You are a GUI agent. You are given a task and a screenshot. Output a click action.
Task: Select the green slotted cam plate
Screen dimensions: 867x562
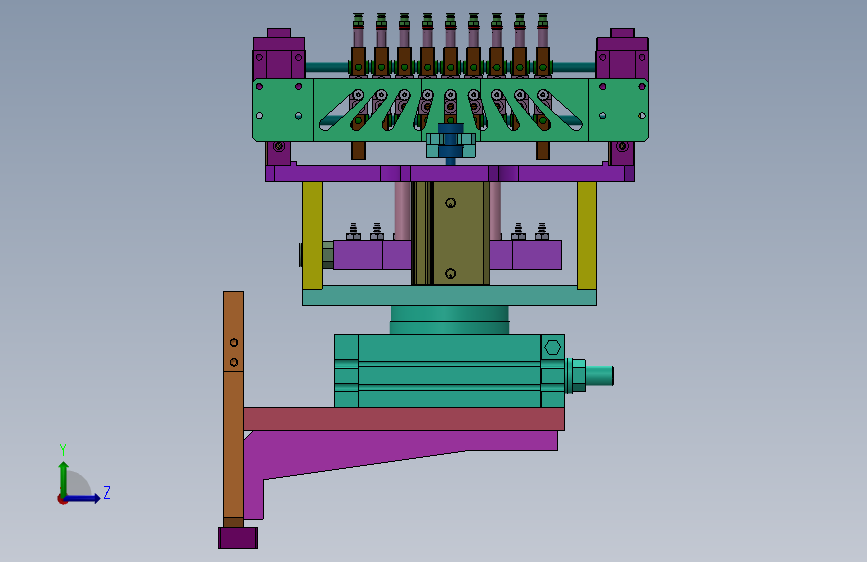tap(450, 110)
